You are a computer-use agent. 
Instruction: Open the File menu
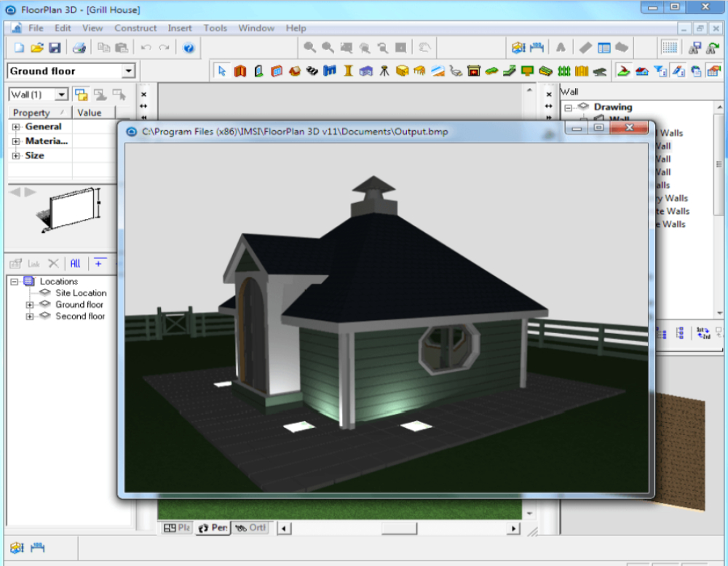(x=36, y=28)
